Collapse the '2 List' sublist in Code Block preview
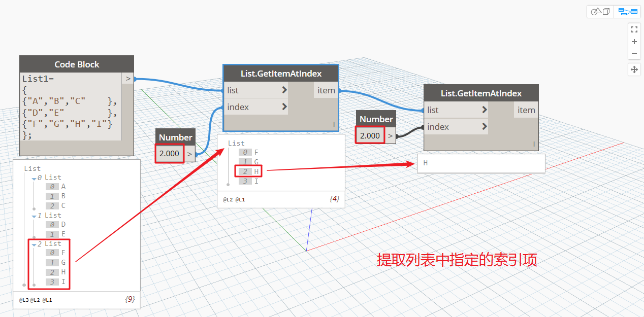Viewport: 644px width, 317px height. tap(35, 244)
